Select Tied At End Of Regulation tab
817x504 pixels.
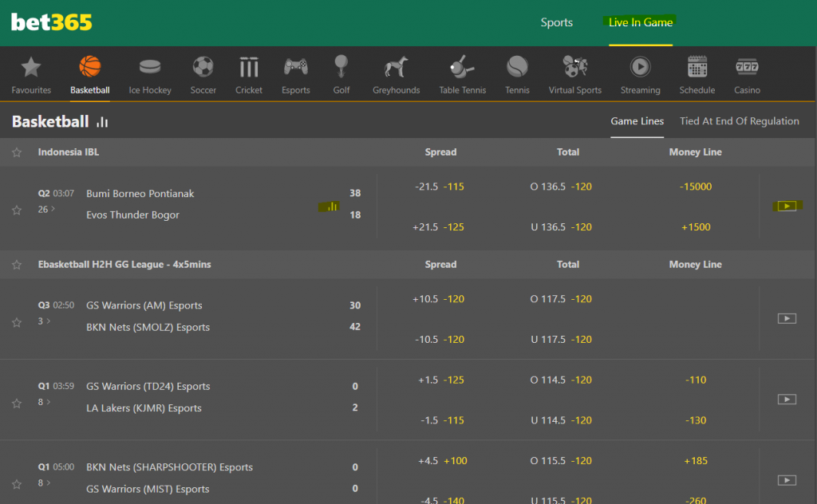(x=739, y=121)
